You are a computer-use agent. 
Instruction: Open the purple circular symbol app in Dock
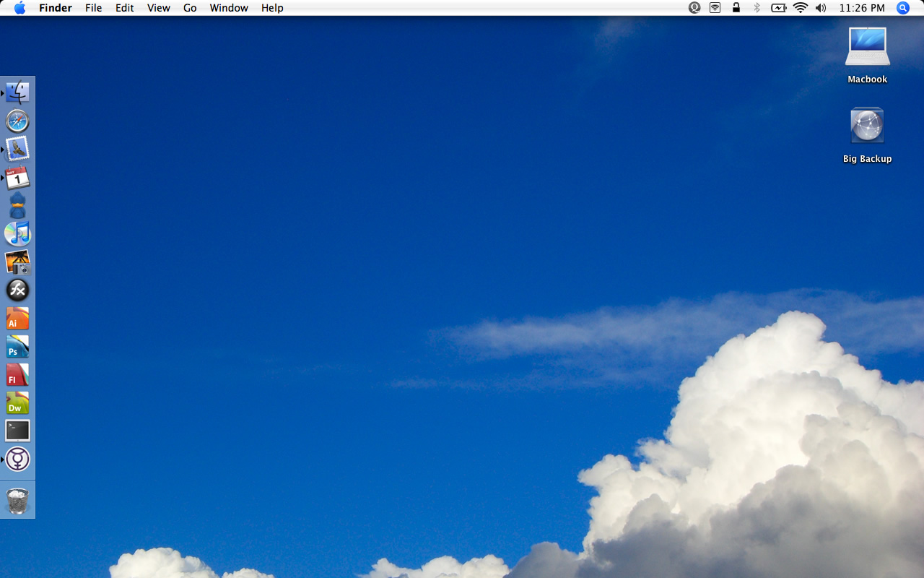pyautogui.click(x=17, y=459)
